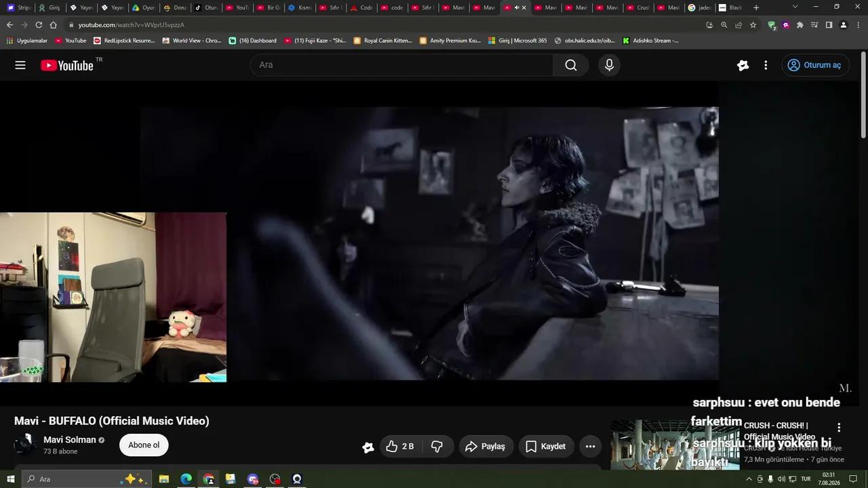
Task: Open the Giriş | Microsoft 365 bookmark
Action: pos(517,41)
